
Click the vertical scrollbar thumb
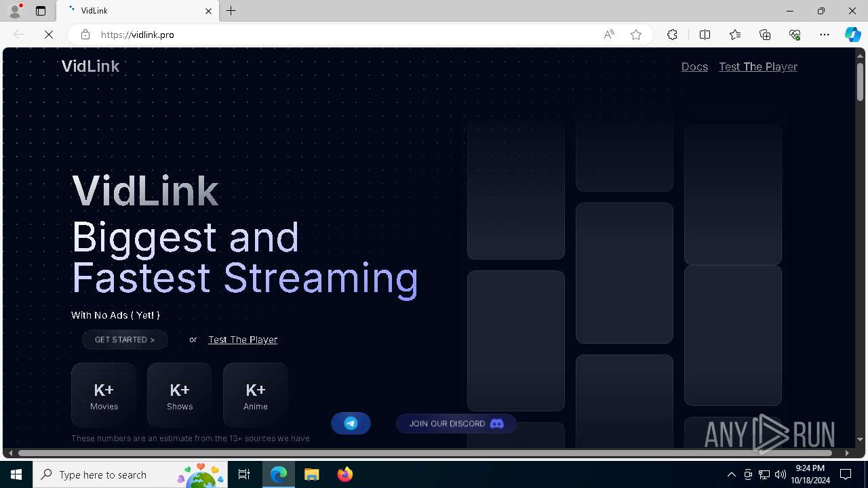pyautogui.click(x=860, y=82)
